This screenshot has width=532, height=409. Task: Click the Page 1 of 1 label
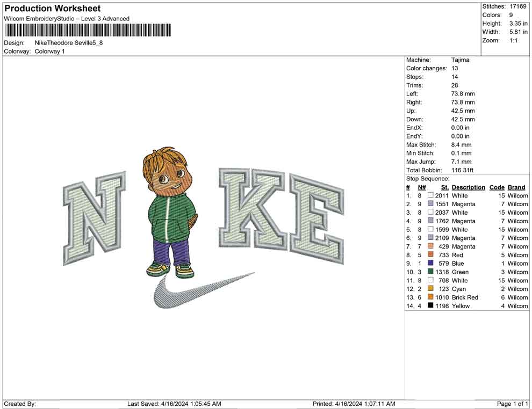tap(512, 404)
